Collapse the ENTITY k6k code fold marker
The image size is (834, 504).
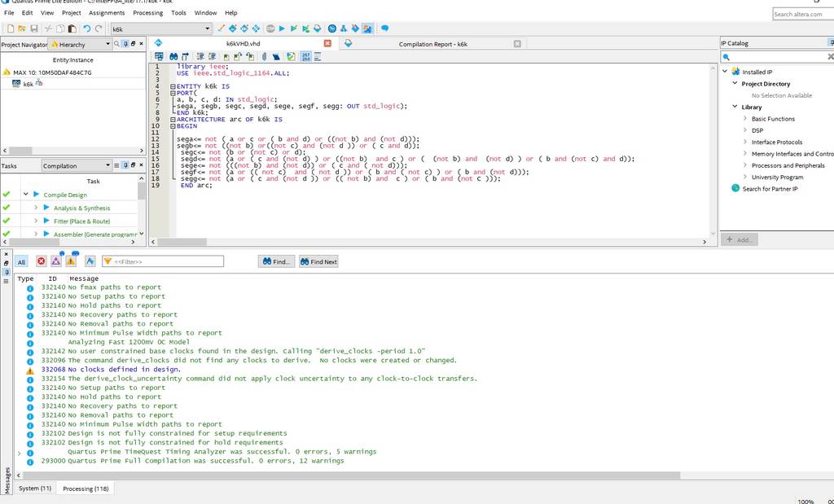(x=173, y=86)
